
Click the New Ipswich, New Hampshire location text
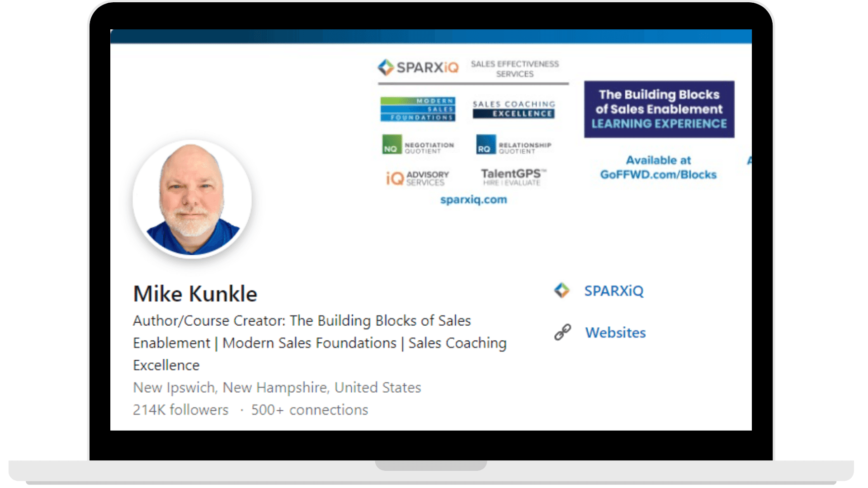276,387
